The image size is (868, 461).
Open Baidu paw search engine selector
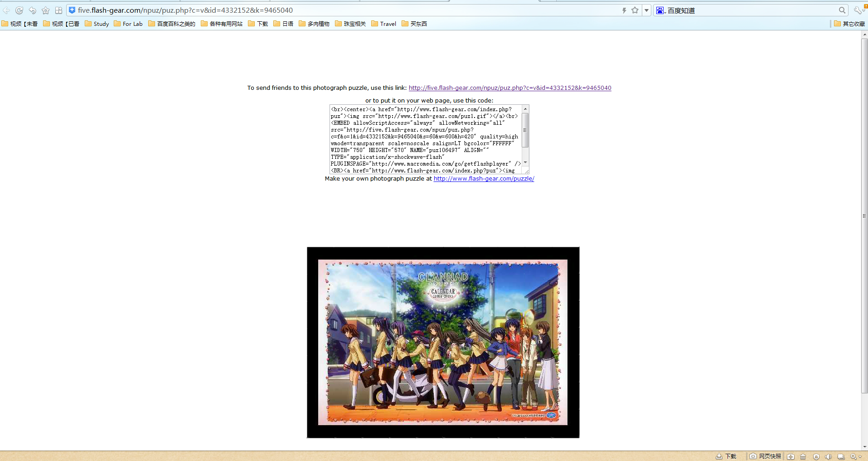(660, 10)
